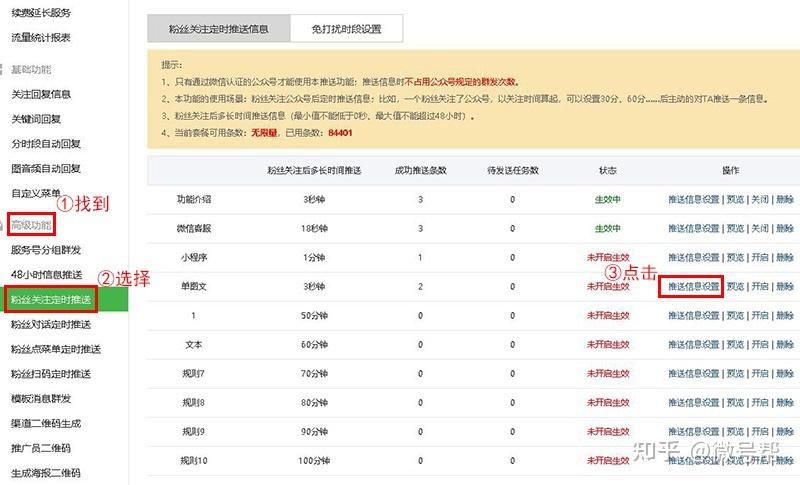Select the 单图文 rule name cell
The height and width of the screenshot is (485, 800).
click(194, 287)
